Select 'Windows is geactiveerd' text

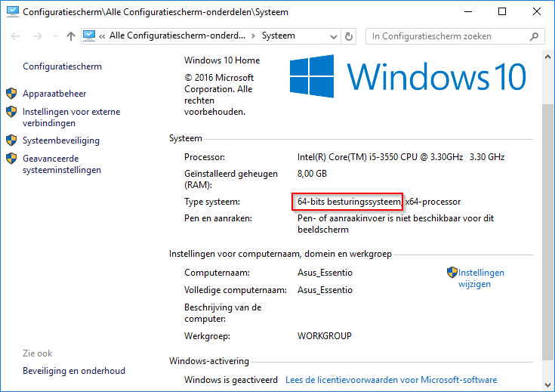(231, 380)
